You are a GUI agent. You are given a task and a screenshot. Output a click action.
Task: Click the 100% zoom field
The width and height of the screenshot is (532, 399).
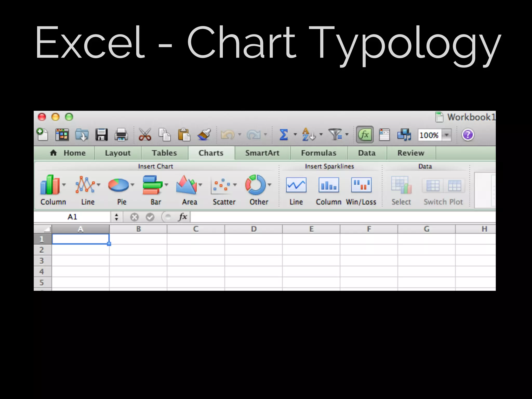pyautogui.click(x=429, y=135)
